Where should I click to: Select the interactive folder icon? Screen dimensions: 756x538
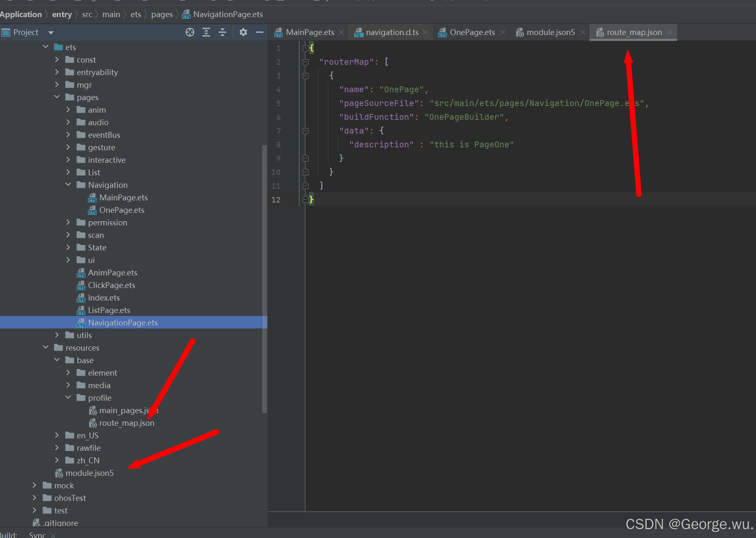(x=81, y=160)
